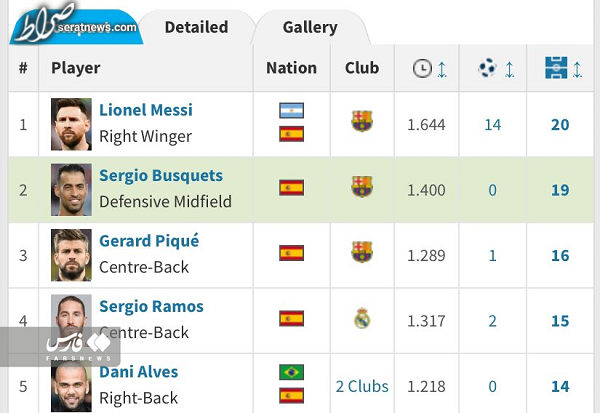Click Gerard Piqué's portrait thumbnail
600x413 pixels.
71,255
